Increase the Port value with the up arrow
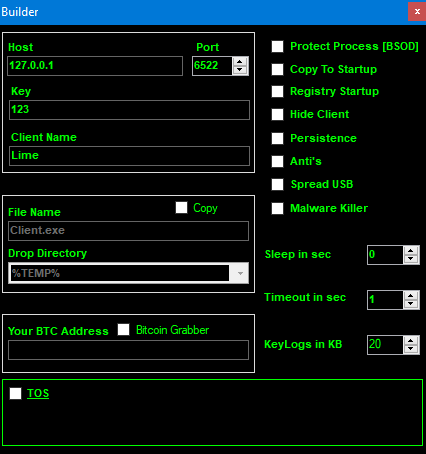426x454 pixels. point(240,62)
